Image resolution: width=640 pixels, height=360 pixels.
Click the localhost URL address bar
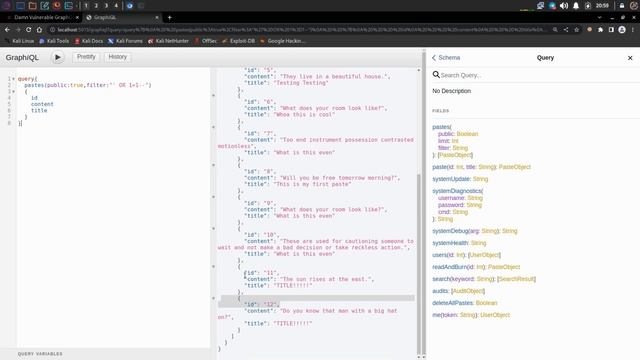(300, 30)
